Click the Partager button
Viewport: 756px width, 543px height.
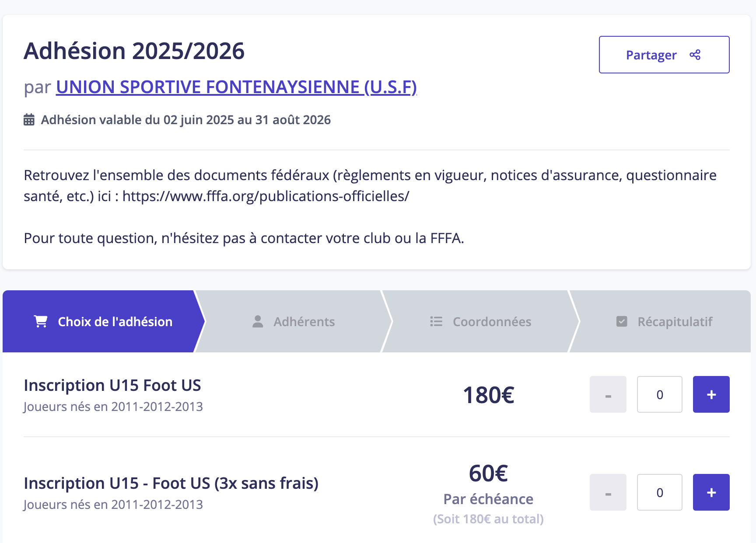point(664,55)
